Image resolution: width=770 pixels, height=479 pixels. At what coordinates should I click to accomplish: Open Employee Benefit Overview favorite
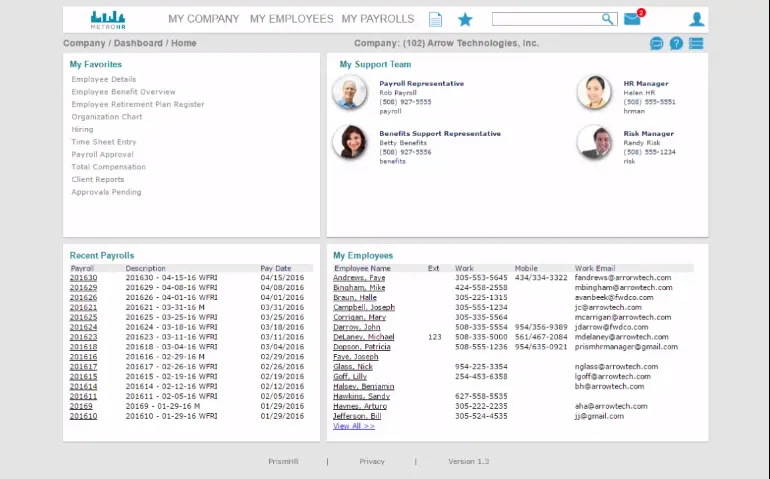coord(123,92)
